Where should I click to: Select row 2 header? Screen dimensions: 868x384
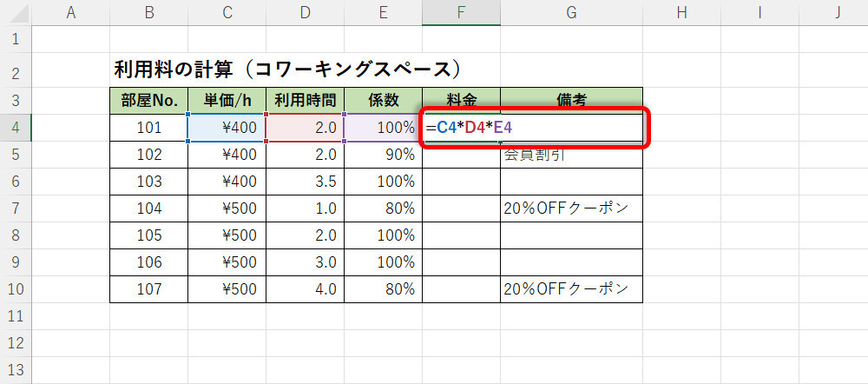point(16,70)
